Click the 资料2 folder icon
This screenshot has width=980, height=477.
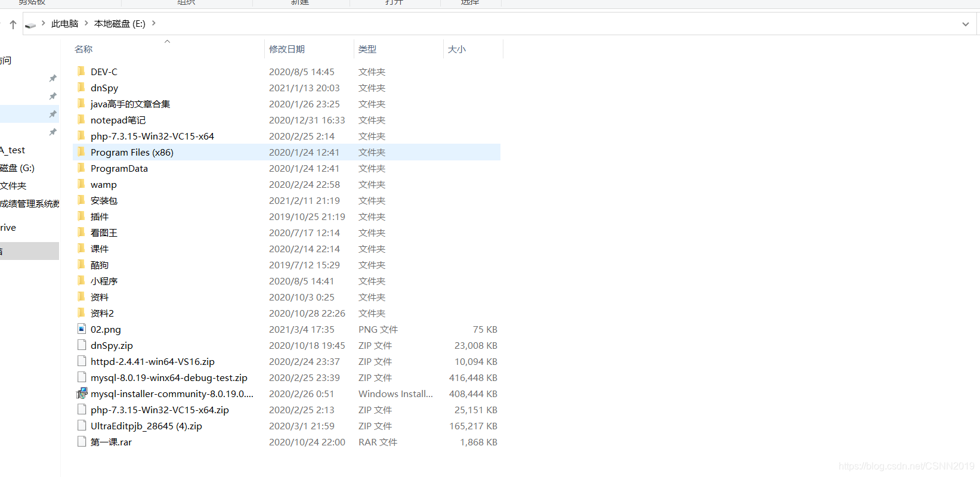coord(82,313)
